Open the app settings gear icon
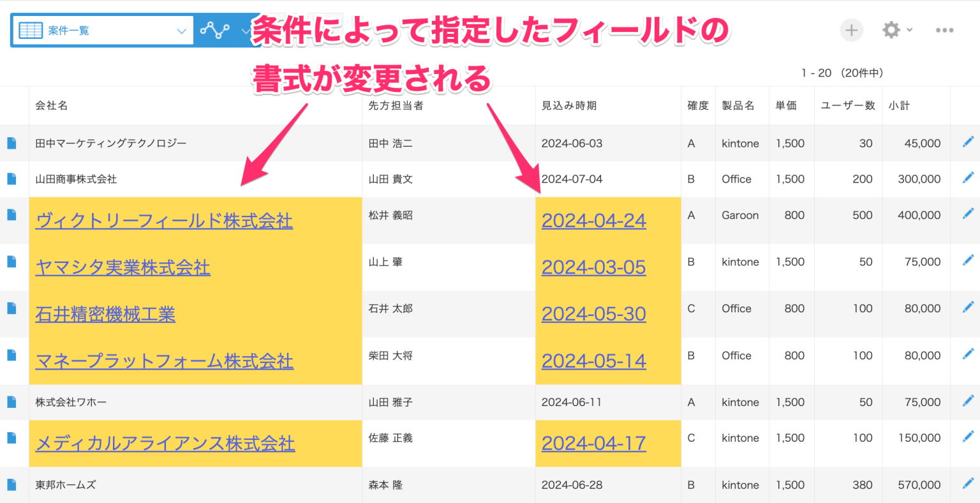The height and width of the screenshot is (503, 980). pos(891,29)
